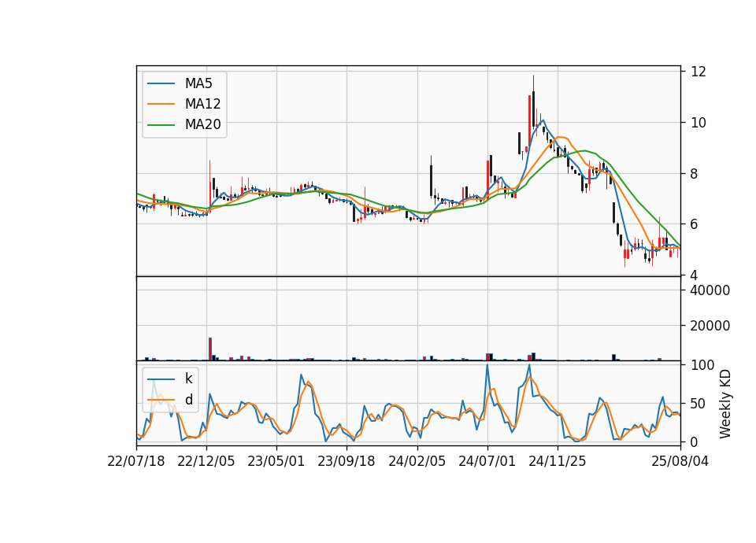
Task: Click the 24/07/01 date axis label
Action: click(487, 462)
